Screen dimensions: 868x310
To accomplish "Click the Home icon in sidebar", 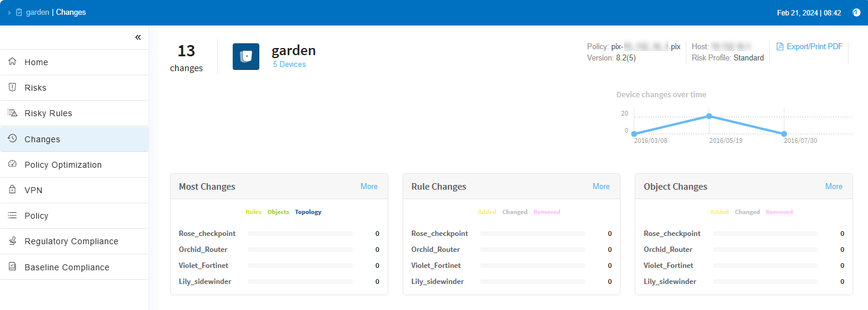I will 12,62.
